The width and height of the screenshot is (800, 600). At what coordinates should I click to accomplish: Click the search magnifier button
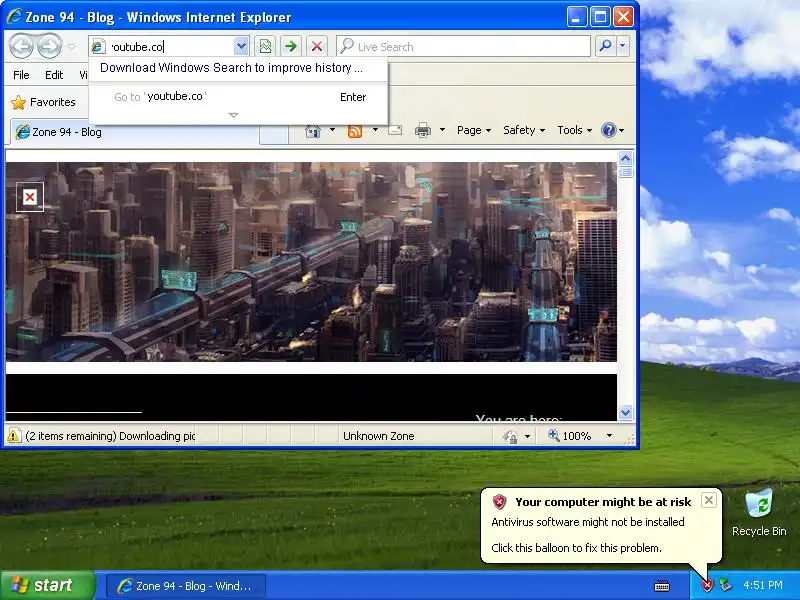[x=606, y=46]
